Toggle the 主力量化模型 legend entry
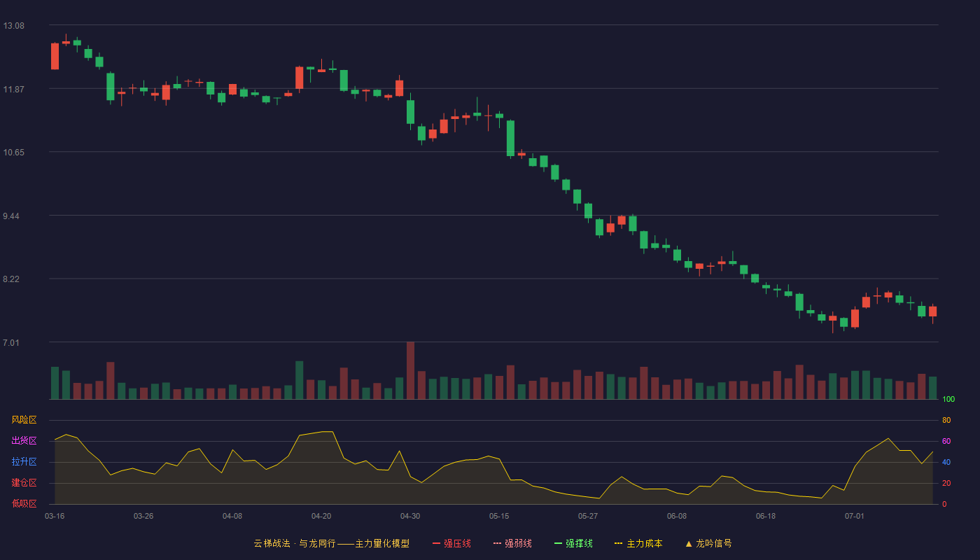 [x=332, y=543]
